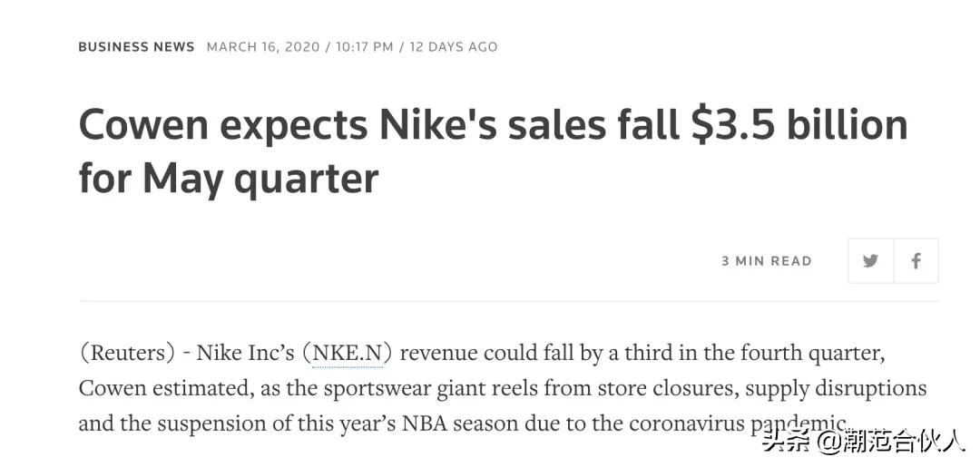Click "$3.5 billion" in the headline

click(799, 125)
